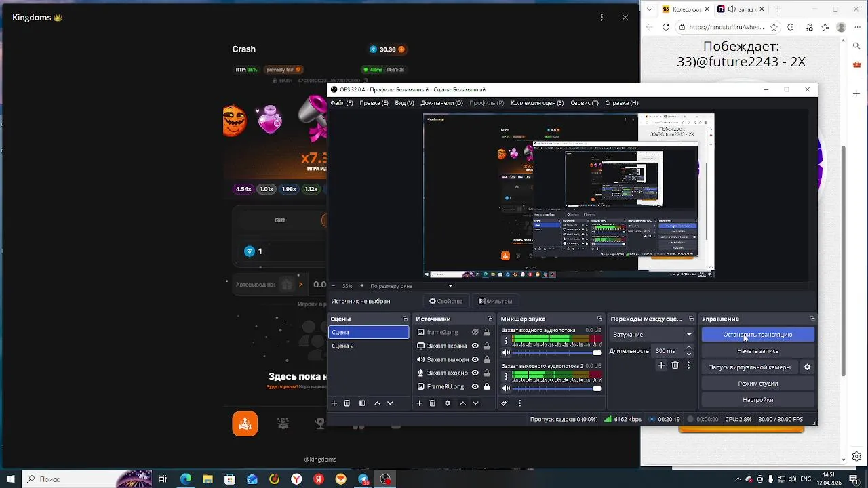868x488 pixels.
Task: Open mixer menu dots at the mixer bottom
Action: pyautogui.click(x=520, y=403)
